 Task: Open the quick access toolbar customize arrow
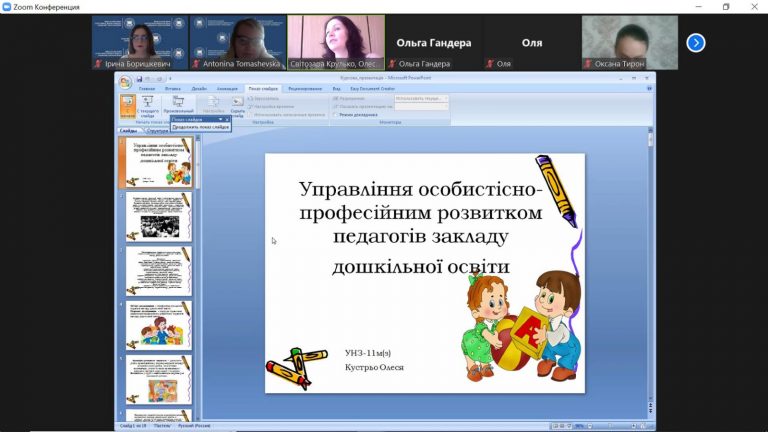tap(170, 79)
